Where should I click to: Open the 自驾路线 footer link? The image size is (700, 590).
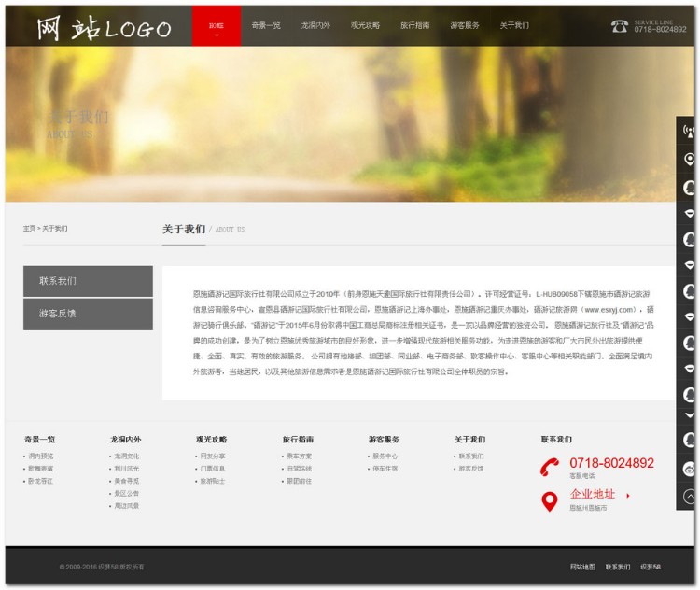pyautogui.click(x=299, y=469)
